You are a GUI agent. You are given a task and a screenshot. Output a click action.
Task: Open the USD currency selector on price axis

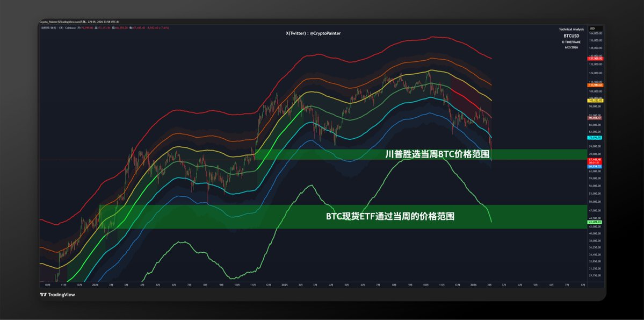coord(592,29)
